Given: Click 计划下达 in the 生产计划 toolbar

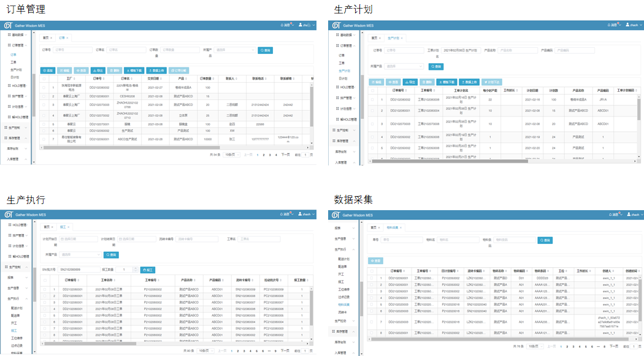Looking at the screenshot, I should click(x=493, y=81).
